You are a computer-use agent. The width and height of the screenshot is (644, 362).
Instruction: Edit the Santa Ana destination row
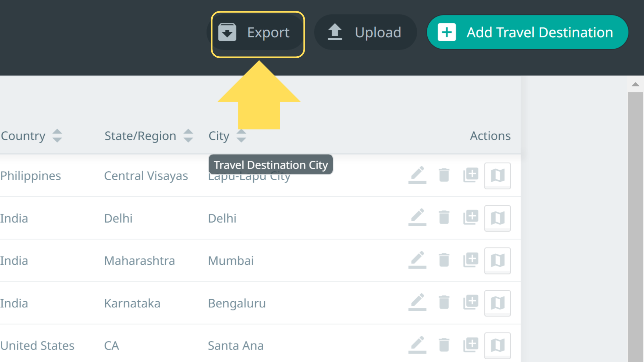417,345
